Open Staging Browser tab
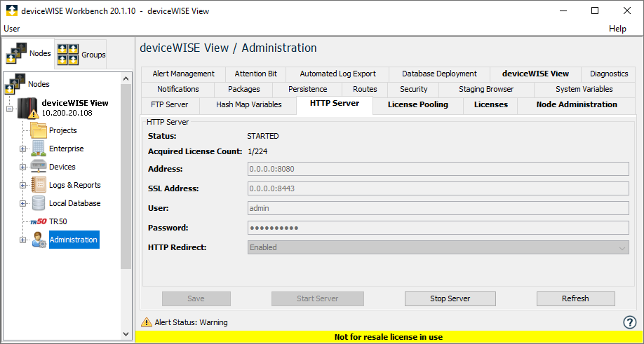This screenshot has height=344, width=644. 486,89
